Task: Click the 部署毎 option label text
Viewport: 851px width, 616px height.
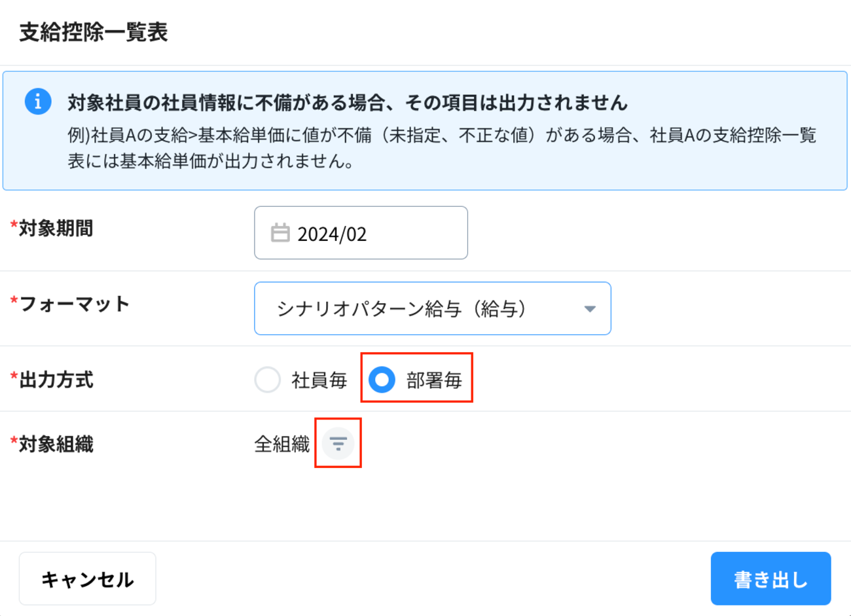Action: tap(434, 380)
